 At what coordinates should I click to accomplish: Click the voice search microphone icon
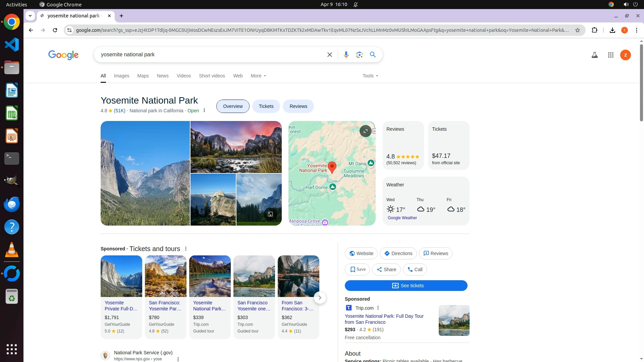(x=346, y=55)
